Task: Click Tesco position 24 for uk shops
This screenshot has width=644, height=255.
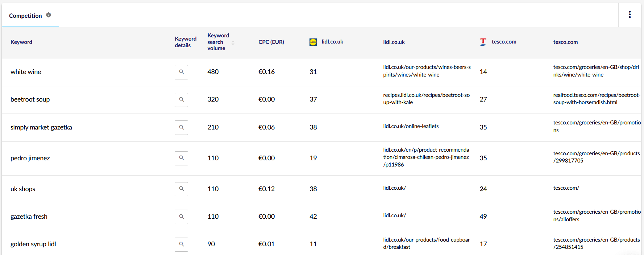Action: [483, 189]
